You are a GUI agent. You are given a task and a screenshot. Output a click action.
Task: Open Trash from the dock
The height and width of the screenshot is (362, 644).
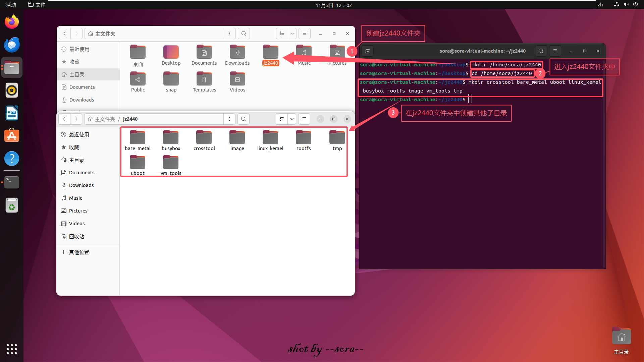[x=12, y=205]
